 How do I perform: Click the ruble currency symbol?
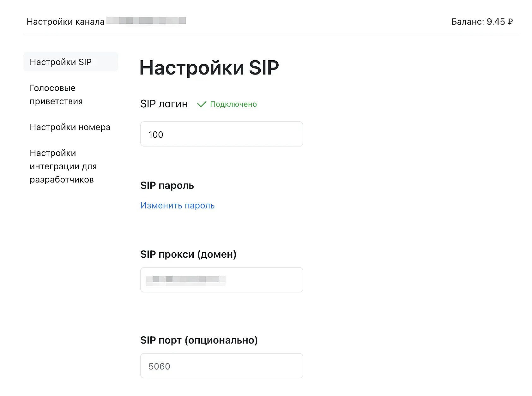pos(510,22)
